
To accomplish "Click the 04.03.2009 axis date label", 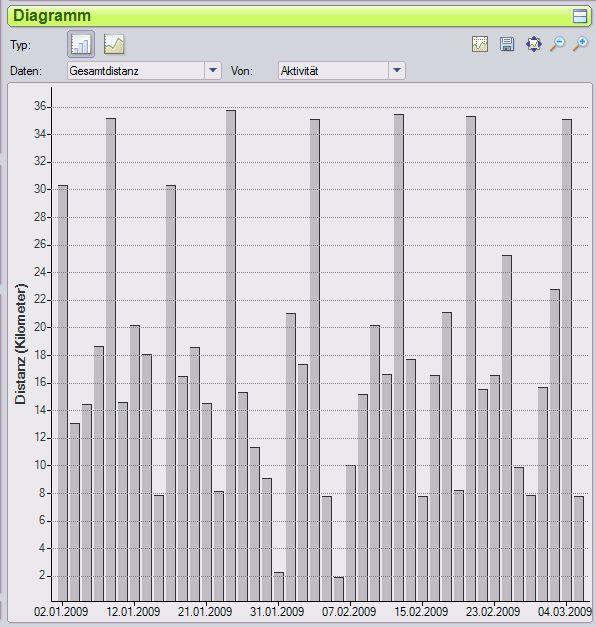I will click(565, 611).
